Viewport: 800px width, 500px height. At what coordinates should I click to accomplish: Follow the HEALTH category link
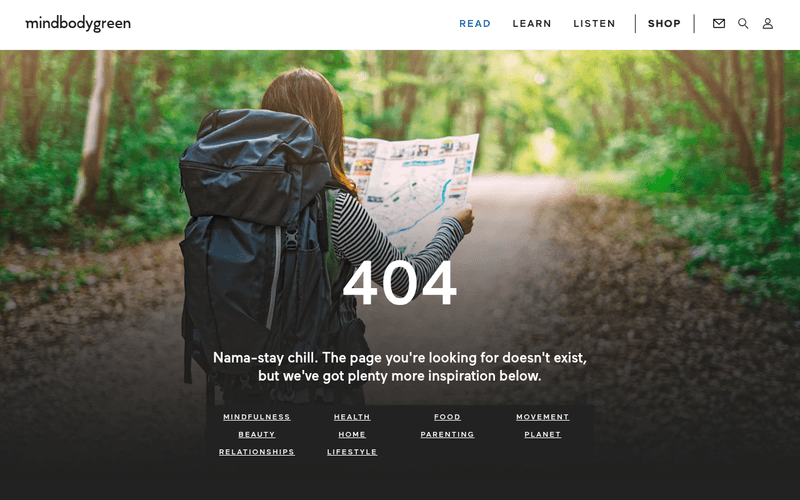pos(352,417)
